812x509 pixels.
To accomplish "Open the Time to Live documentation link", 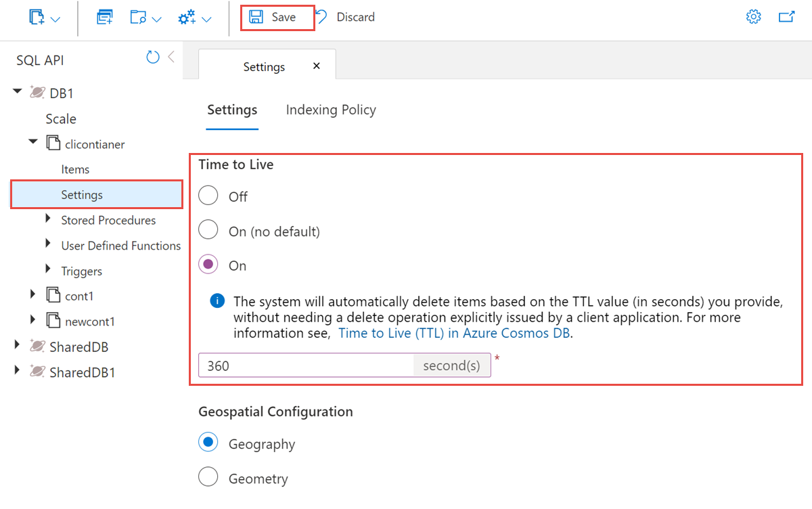I will 455,333.
